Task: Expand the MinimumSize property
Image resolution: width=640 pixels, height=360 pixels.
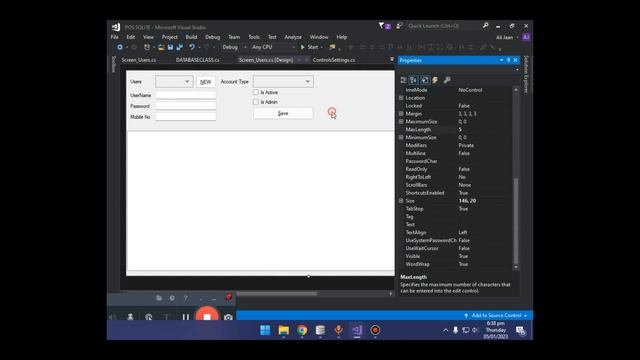Action: tap(401, 138)
